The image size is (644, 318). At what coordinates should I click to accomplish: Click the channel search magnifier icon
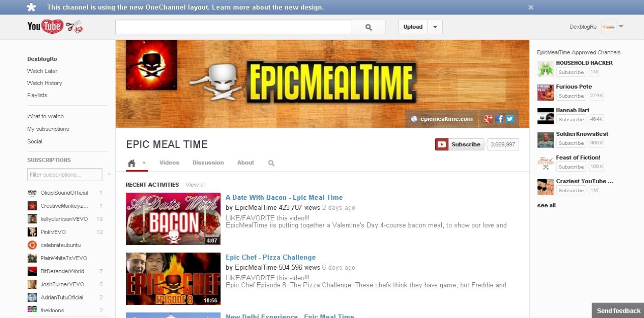(271, 163)
